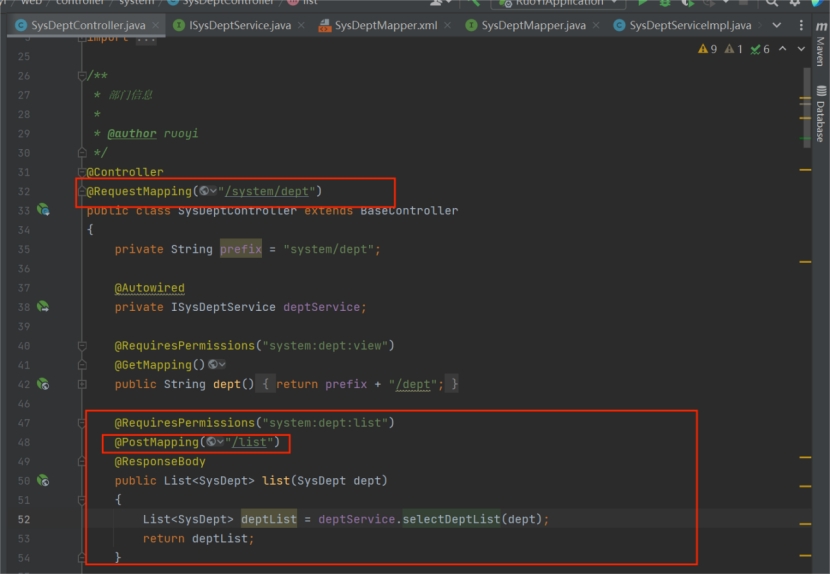Open the URL globe dropdown after @GetMapping
The width and height of the screenshot is (831, 575).
216,365
